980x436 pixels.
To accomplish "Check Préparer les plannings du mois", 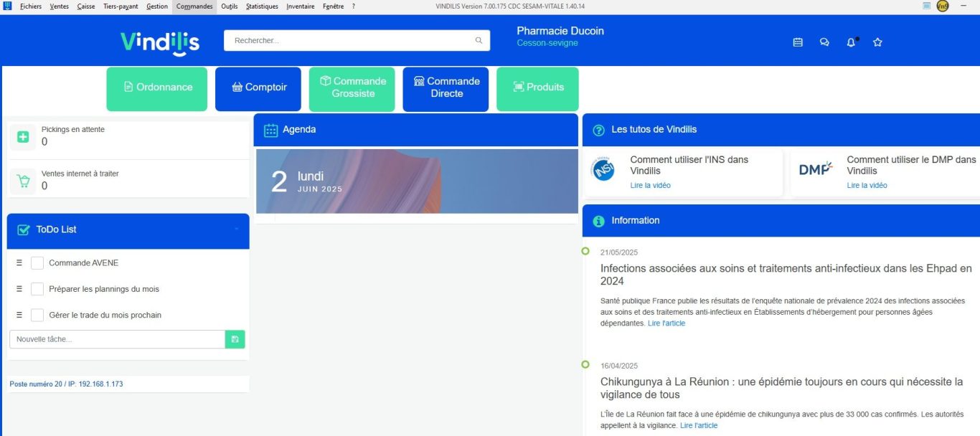I will point(37,289).
